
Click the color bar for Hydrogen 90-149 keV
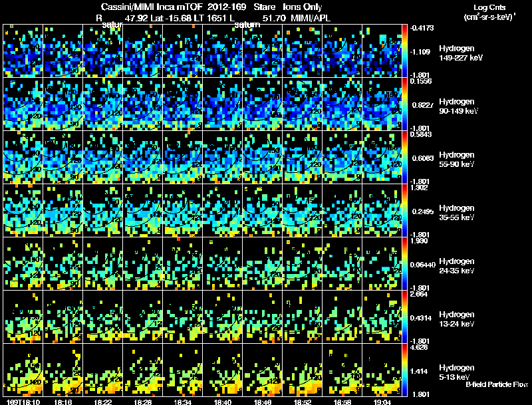pyautogui.click(x=404, y=104)
